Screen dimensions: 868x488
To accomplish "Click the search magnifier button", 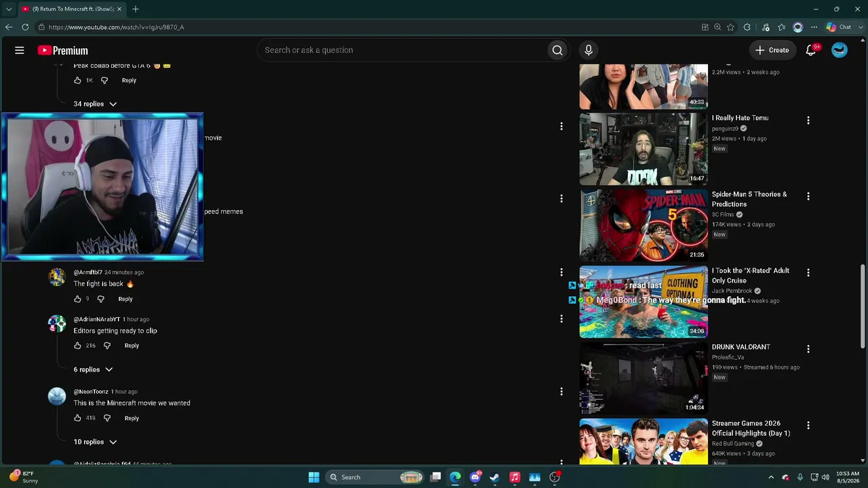I will point(557,50).
